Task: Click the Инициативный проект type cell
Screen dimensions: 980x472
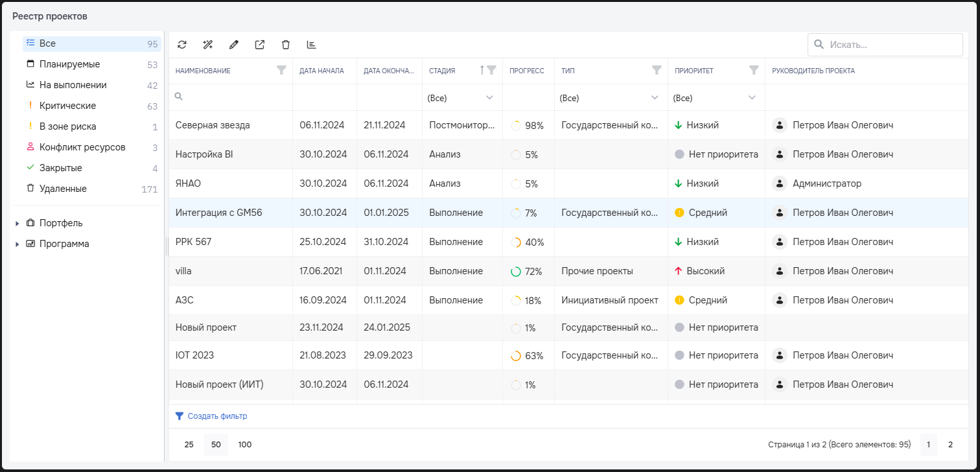Action: (610, 300)
